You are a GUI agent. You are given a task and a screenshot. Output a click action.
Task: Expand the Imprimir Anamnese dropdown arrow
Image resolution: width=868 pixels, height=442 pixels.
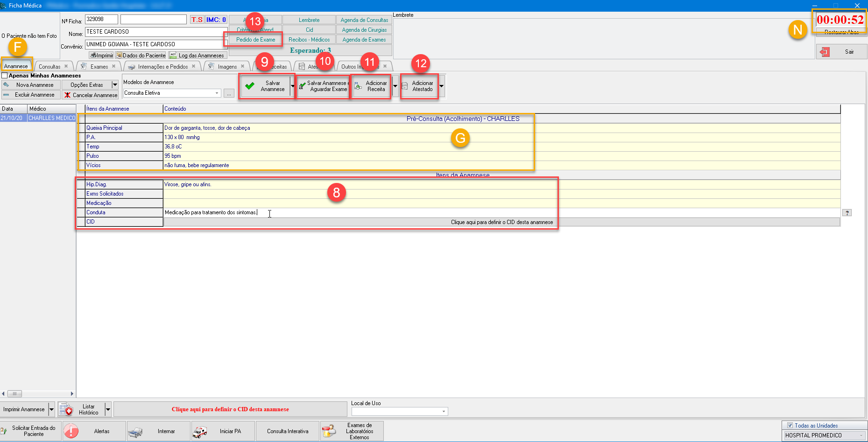pos(51,410)
